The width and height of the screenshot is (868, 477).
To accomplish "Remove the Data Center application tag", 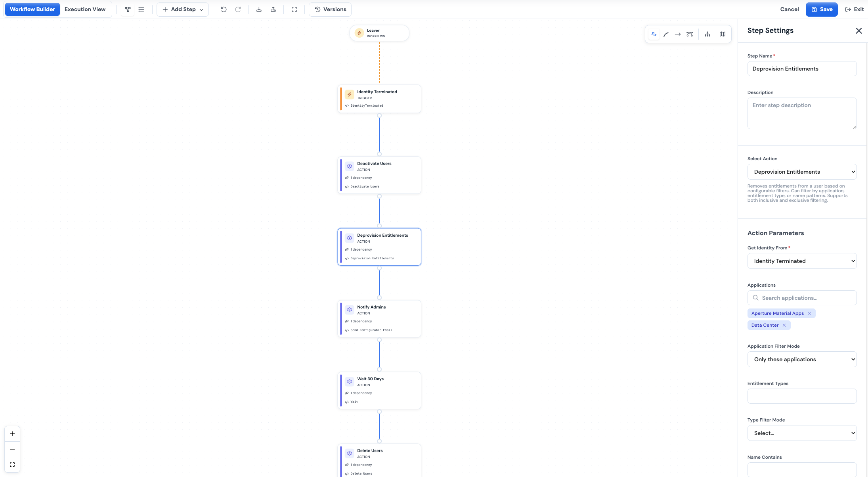I will (x=784, y=325).
